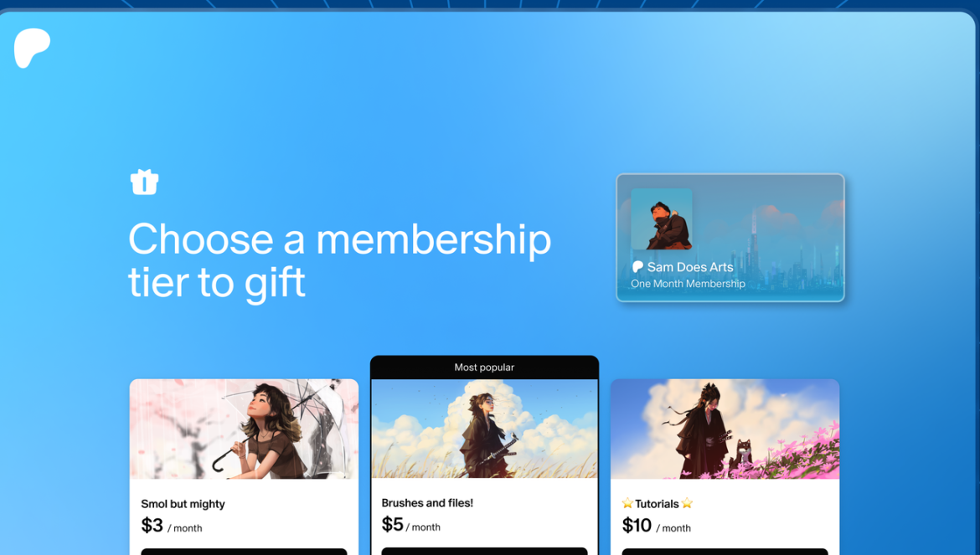Click the small Patreon icon beside Sam Does Arts
This screenshot has width=980, height=555.
click(x=637, y=267)
